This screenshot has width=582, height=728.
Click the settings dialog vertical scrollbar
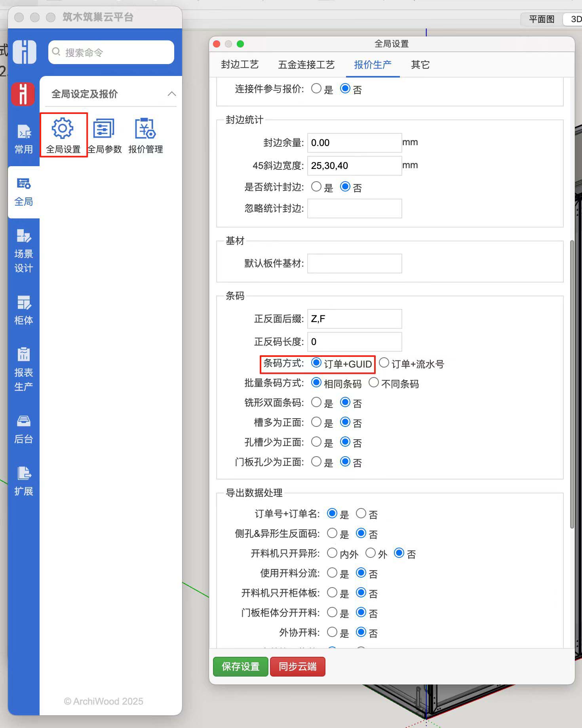[x=572, y=384]
